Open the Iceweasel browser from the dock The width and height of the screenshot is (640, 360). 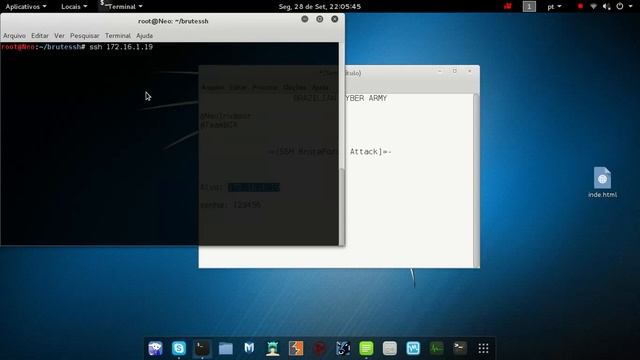click(x=156, y=348)
